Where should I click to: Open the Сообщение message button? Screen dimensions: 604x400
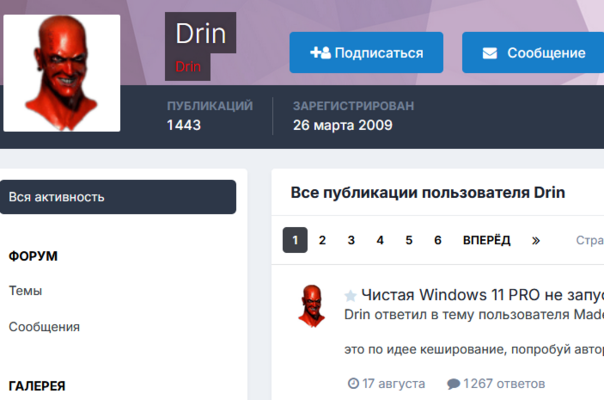(x=533, y=53)
